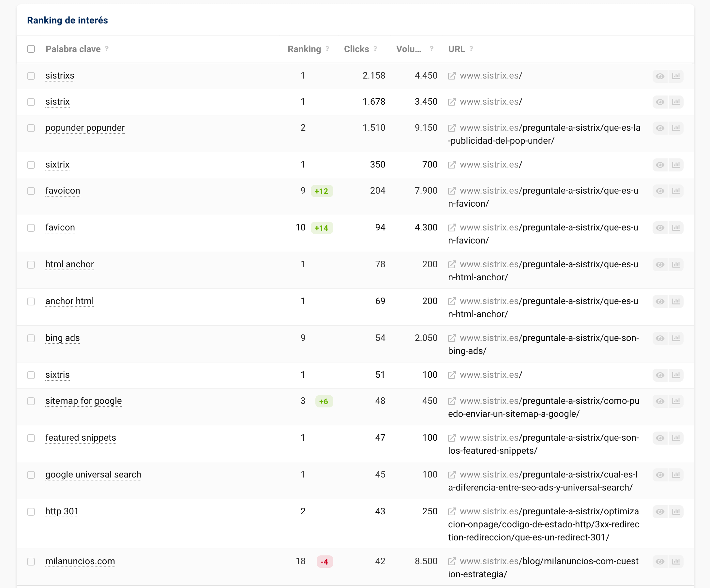The height and width of the screenshot is (588, 710).
Task: Click the sitemap for google keyword
Action: point(83,401)
